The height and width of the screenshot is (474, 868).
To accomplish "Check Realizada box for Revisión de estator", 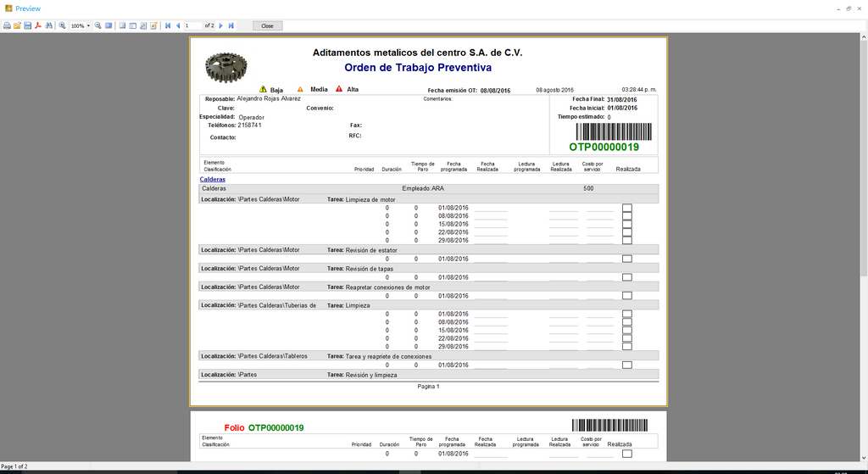I will tap(627, 259).
